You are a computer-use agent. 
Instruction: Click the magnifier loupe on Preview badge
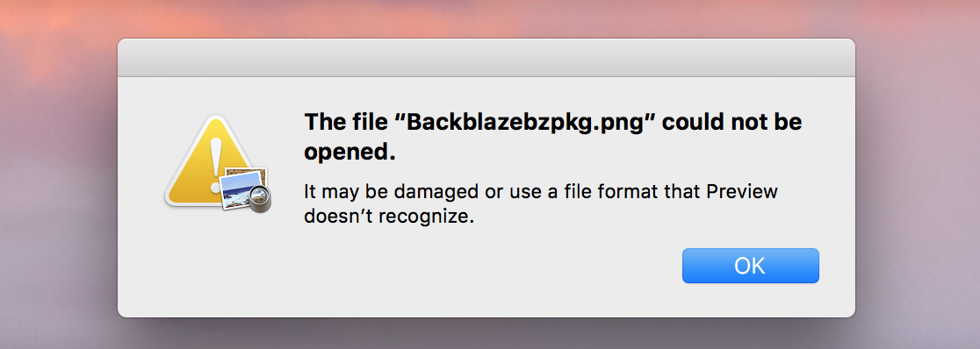[259, 200]
